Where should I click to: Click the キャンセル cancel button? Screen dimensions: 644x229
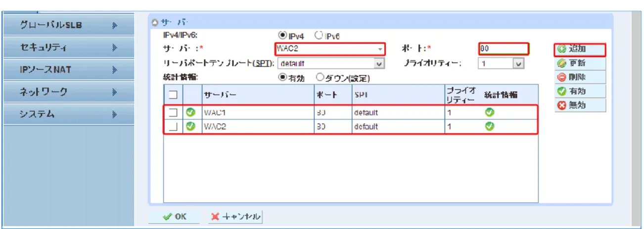(235, 216)
